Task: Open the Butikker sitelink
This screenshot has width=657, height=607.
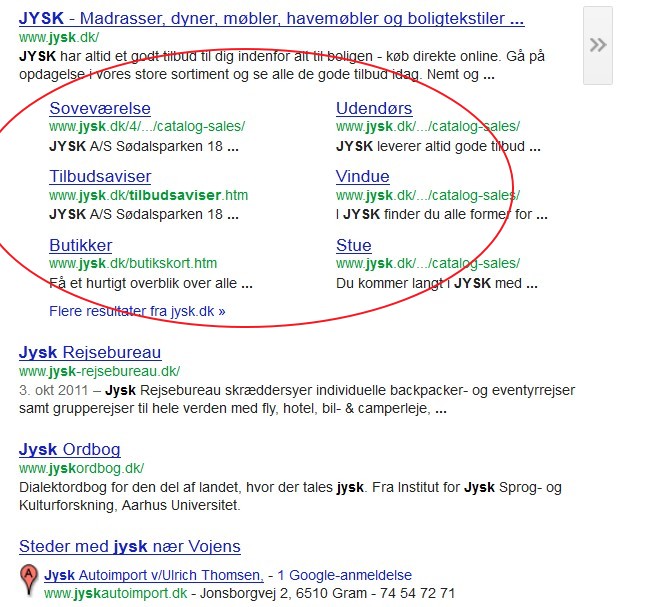Action: (x=80, y=245)
